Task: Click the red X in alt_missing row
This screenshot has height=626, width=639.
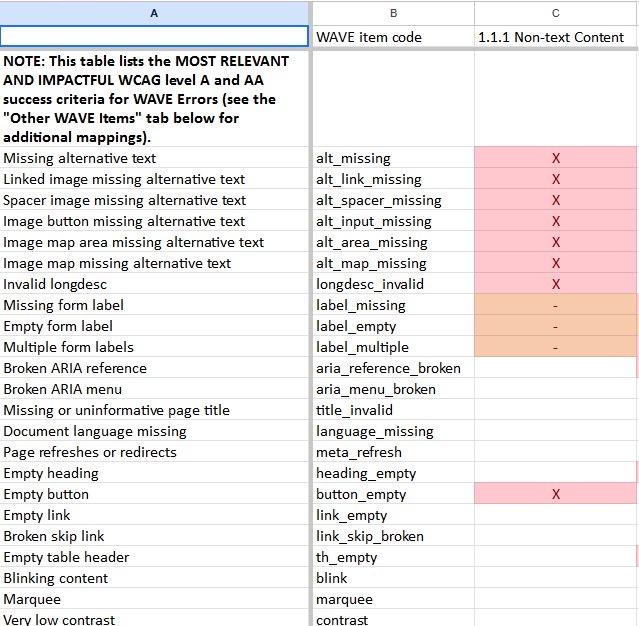Action: [x=556, y=158]
